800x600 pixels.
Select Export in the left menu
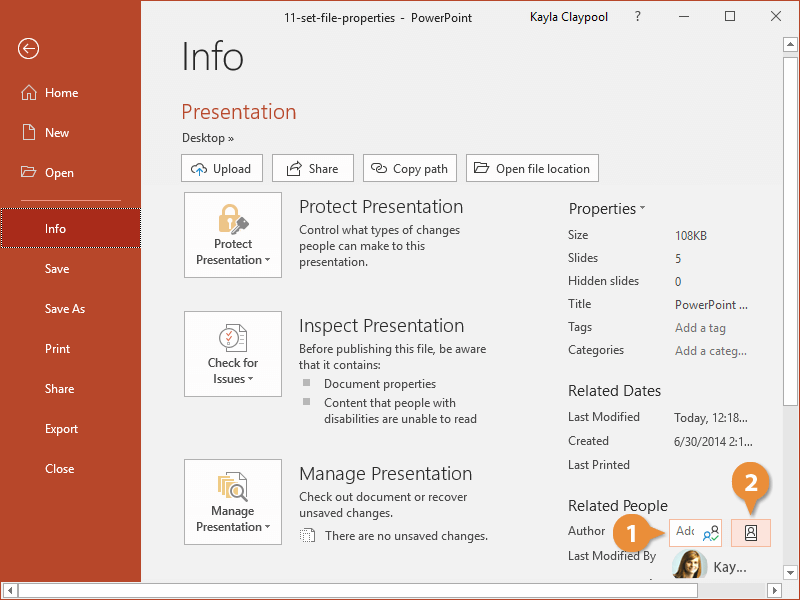click(61, 429)
